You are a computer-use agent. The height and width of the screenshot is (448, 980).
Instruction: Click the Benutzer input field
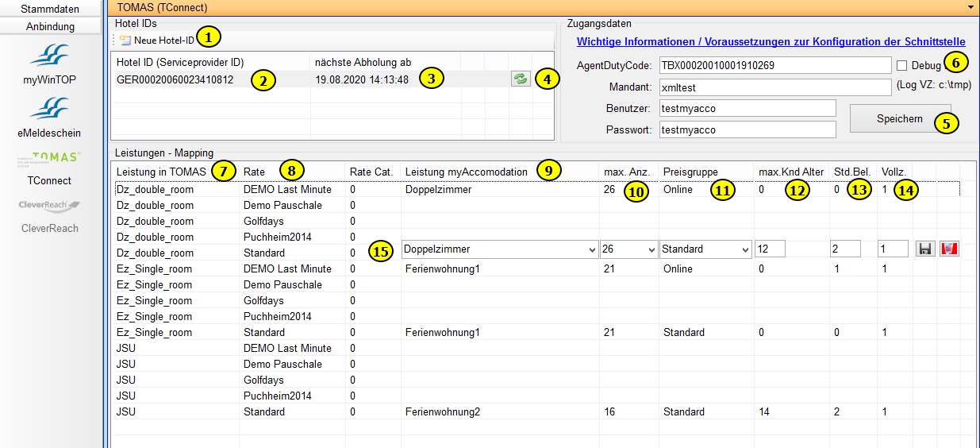(747, 108)
